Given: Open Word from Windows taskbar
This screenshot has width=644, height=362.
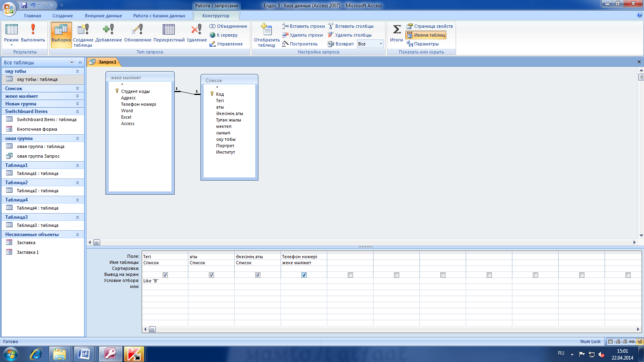Looking at the screenshot, I should (84, 354).
